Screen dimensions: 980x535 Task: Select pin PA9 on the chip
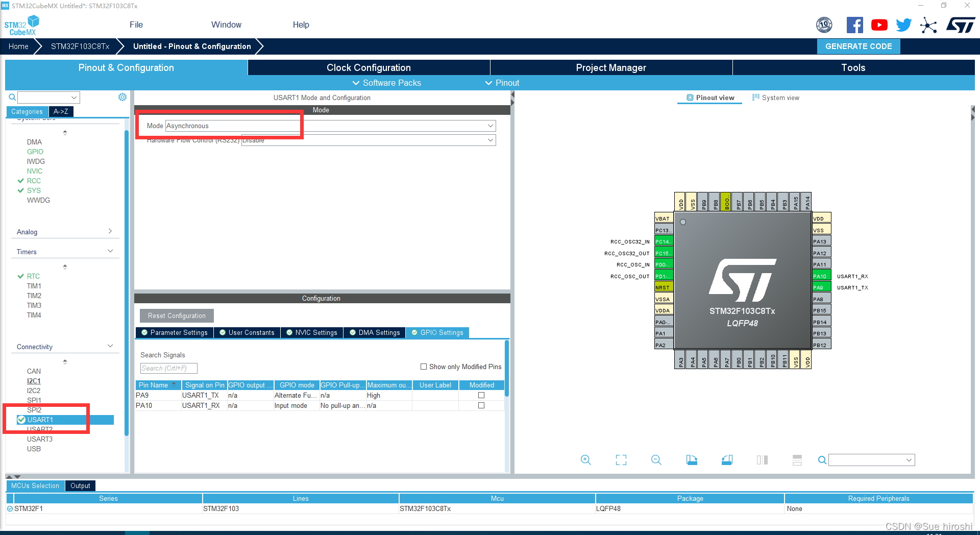click(821, 287)
